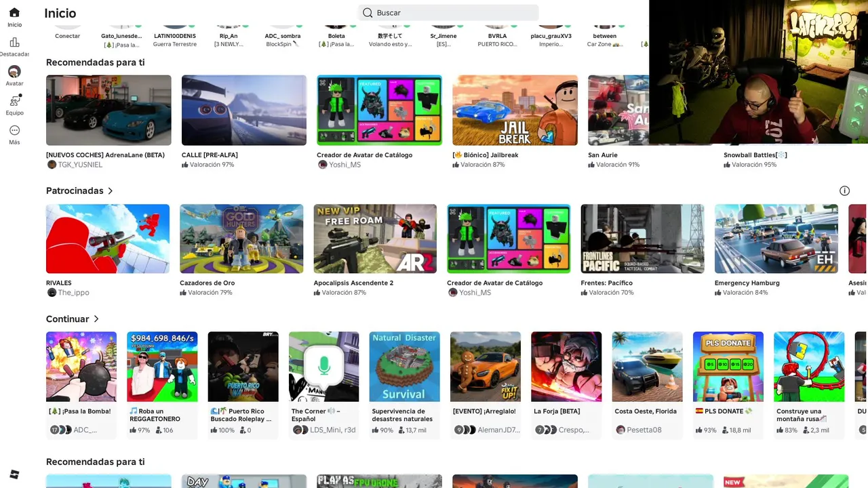Open the AdrenaLane (BETA) game thumbnail
Screen dimensions: 868x488
[x=108, y=110]
